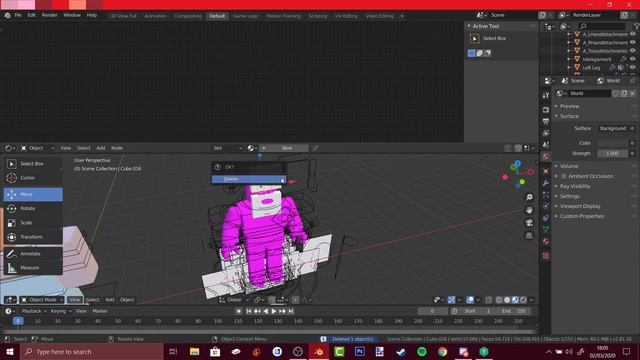640x360 pixels.
Task: Open the Output properties tab
Action: coord(546,122)
